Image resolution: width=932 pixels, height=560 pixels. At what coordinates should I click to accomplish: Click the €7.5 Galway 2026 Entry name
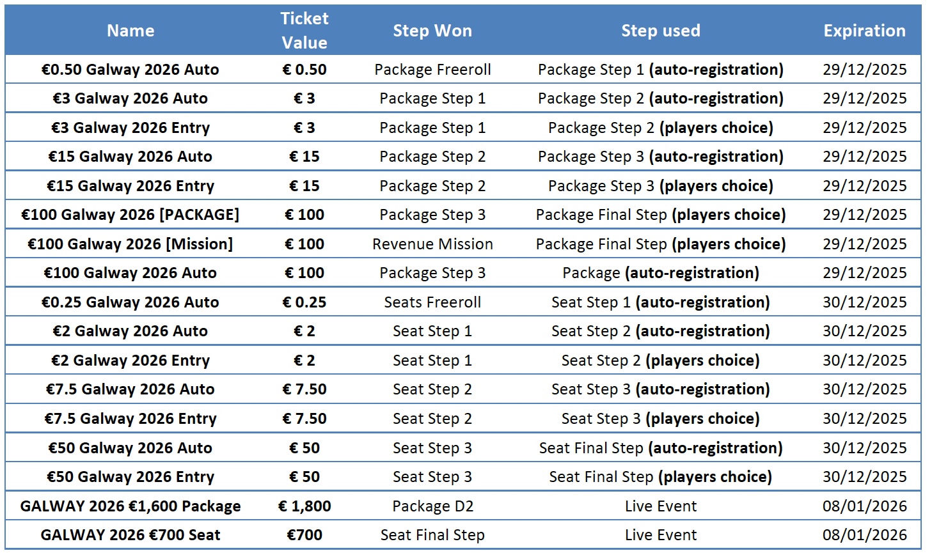pyautogui.click(x=130, y=419)
